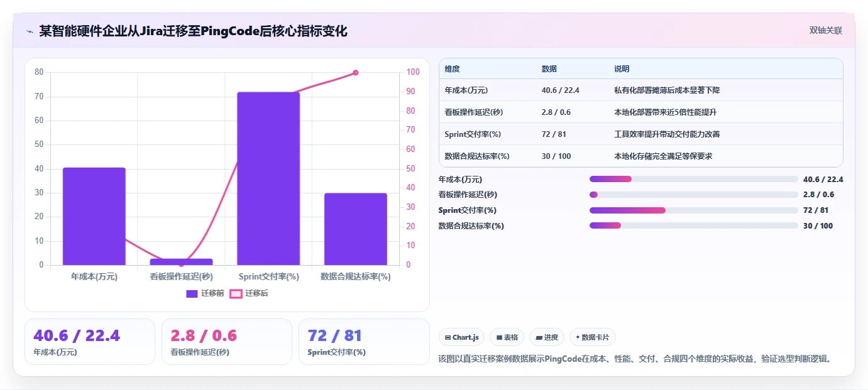Open the 72 / 81 stat card

pos(364,342)
